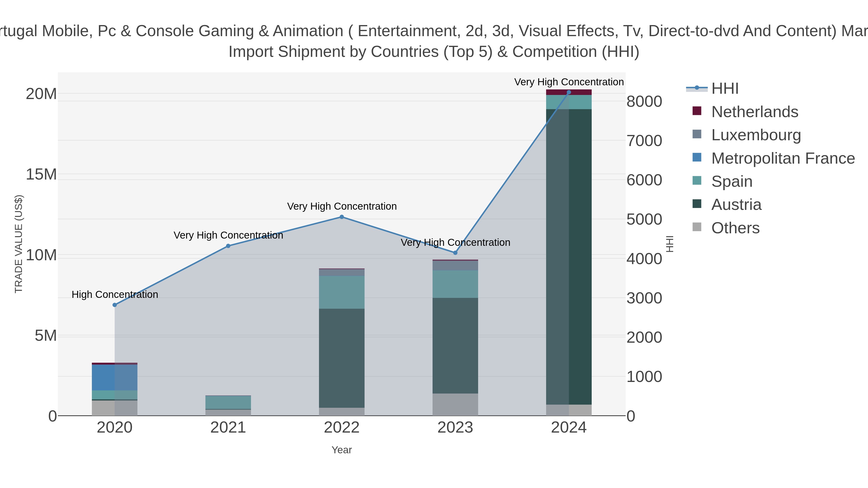
Task: Select the 2024 HHI data point
Action: click(x=569, y=92)
